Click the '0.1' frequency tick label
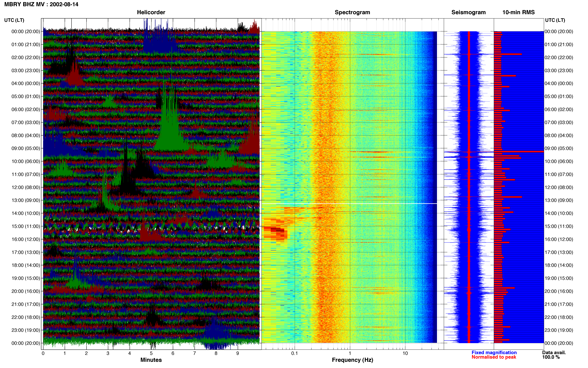The width and height of the screenshot is (588, 368). 295,353
